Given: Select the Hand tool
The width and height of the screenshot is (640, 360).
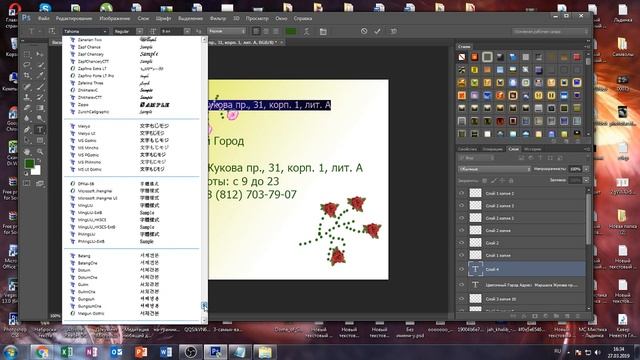Looking at the screenshot, I should point(27,151).
